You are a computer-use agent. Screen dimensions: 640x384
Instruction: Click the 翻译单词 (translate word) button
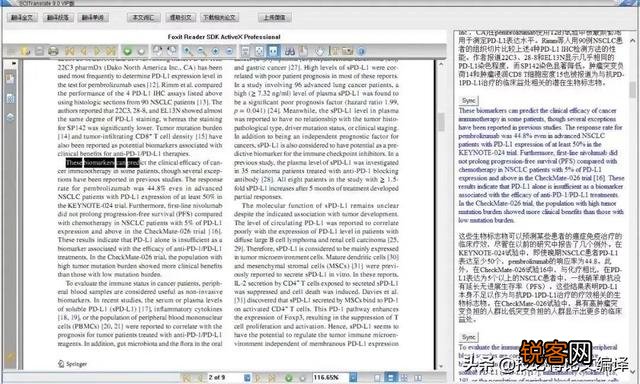[93, 18]
